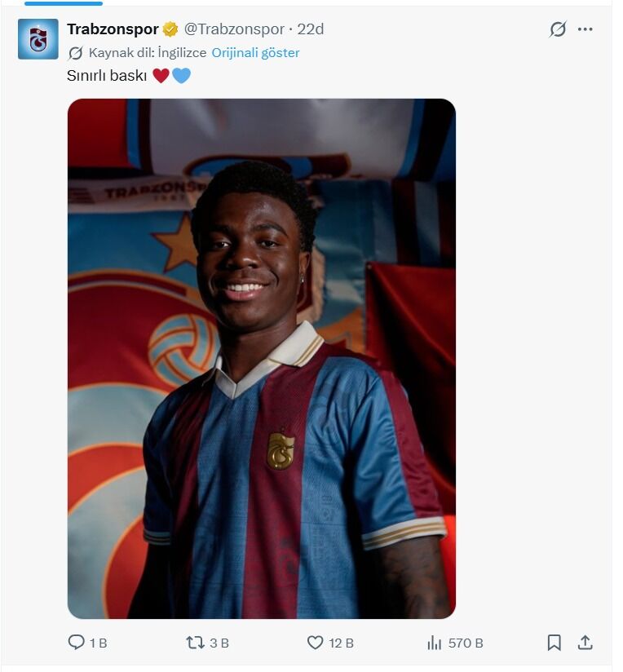
Task: Bookmark this Trabzonspor tweet
Action: pos(555,643)
